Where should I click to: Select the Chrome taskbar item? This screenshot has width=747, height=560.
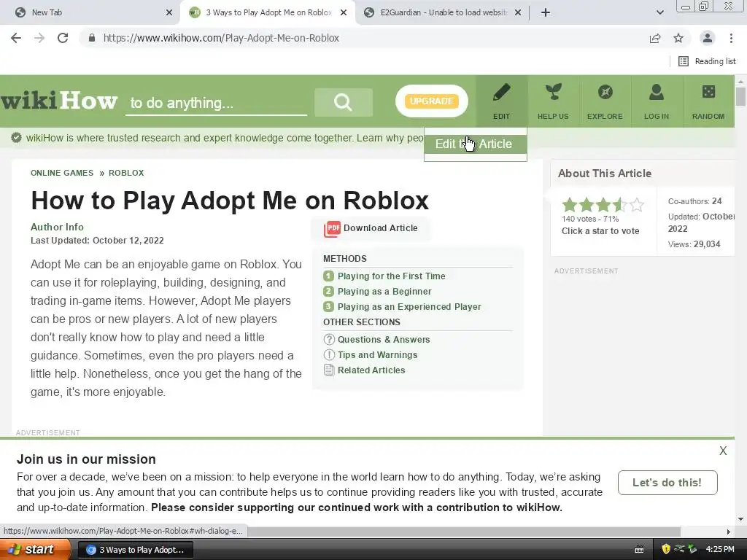pos(135,550)
